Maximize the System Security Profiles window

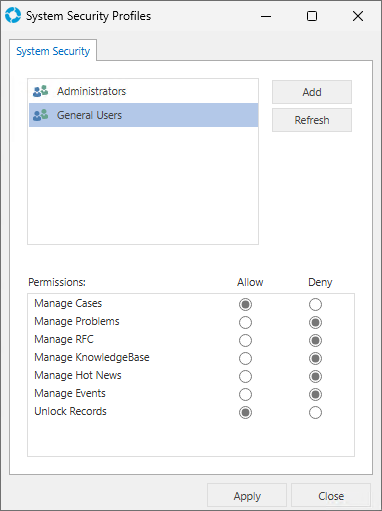click(x=312, y=16)
